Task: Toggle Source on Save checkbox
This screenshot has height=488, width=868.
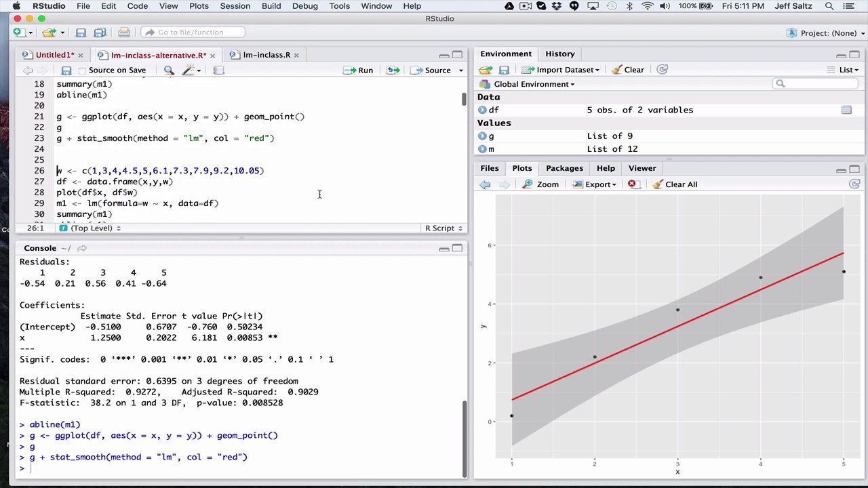Action: click(x=83, y=70)
